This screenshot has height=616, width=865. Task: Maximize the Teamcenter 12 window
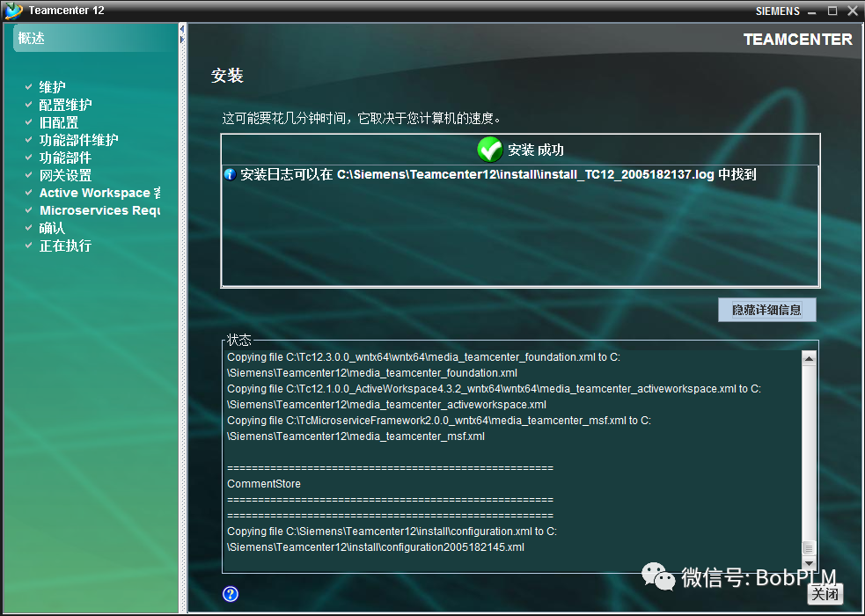(832, 11)
